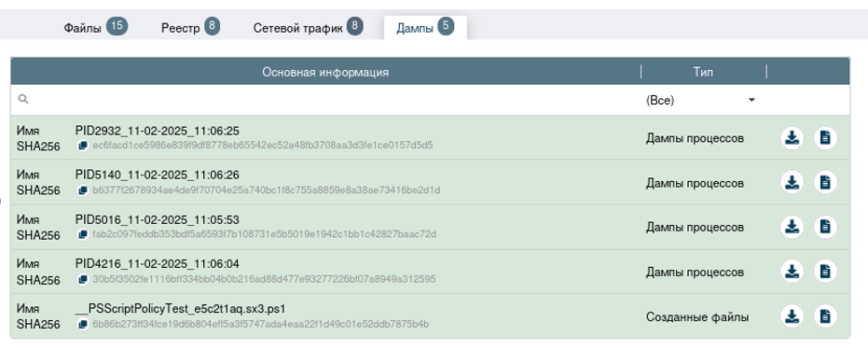Copy SHA256 hash of PID5140 dump

click(82, 190)
